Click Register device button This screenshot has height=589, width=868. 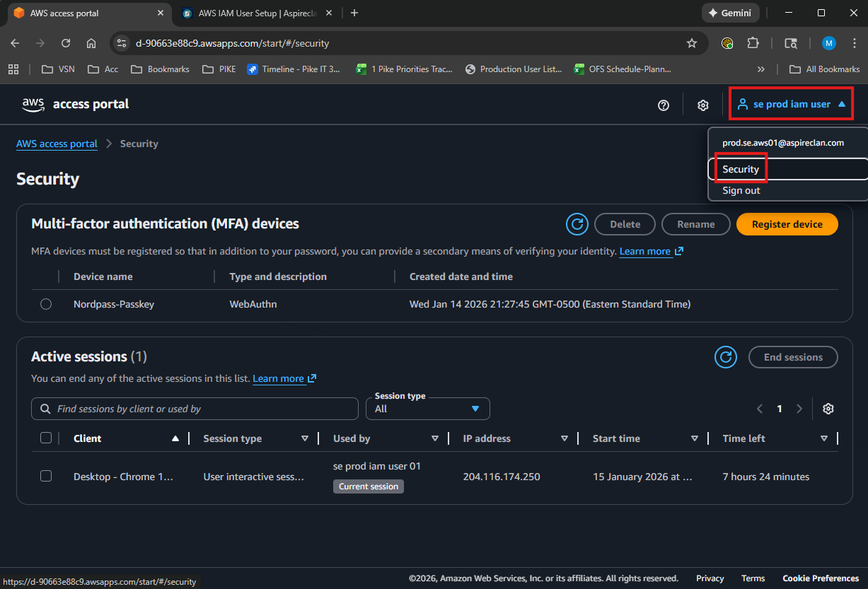[x=787, y=224]
